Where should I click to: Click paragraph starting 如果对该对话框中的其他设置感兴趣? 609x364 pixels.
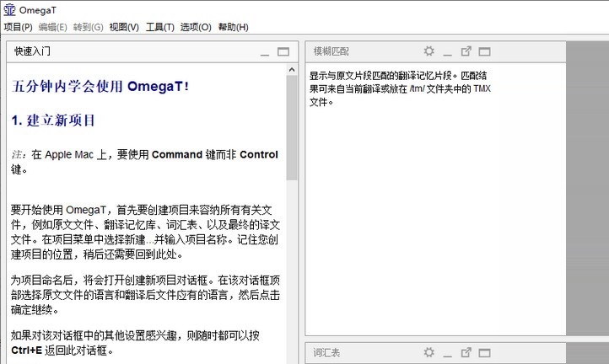(x=135, y=343)
